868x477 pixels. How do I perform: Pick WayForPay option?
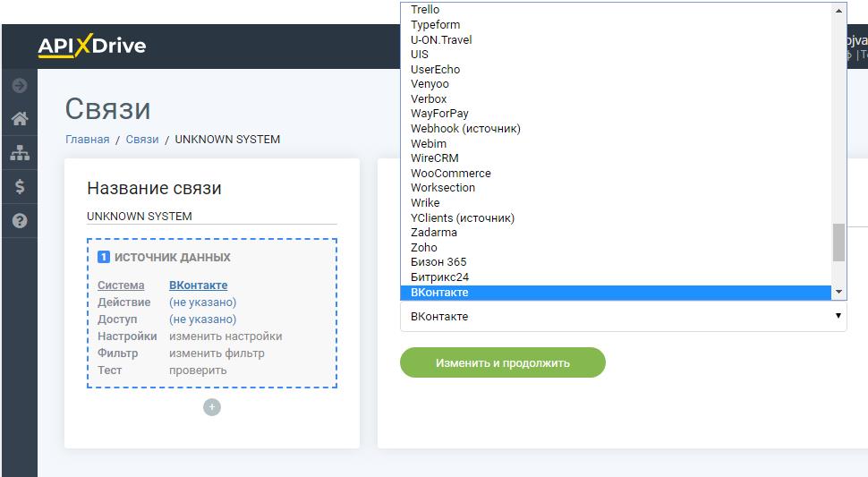(616, 114)
